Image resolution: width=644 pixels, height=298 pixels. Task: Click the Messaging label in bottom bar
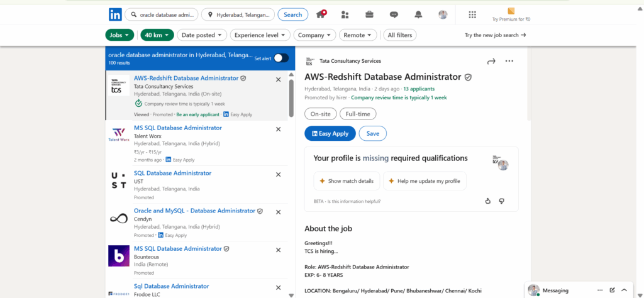[x=556, y=290]
